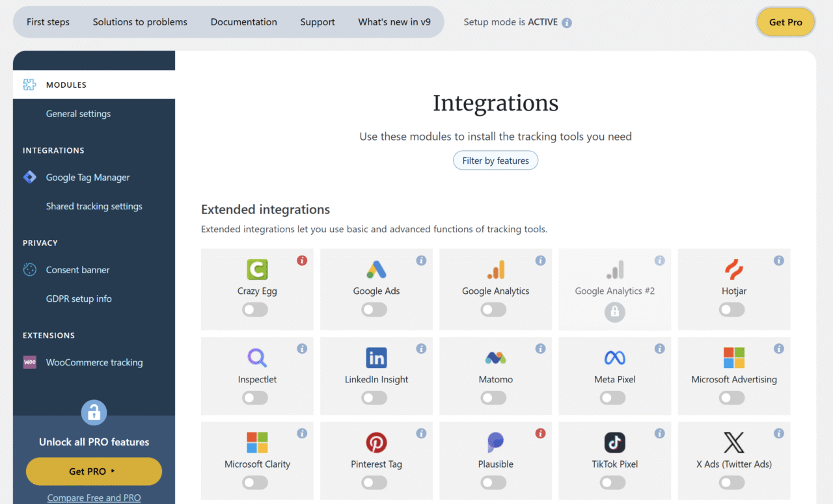Open WooCommerce tracking settings
833x504 pixels.
[94, 362]
